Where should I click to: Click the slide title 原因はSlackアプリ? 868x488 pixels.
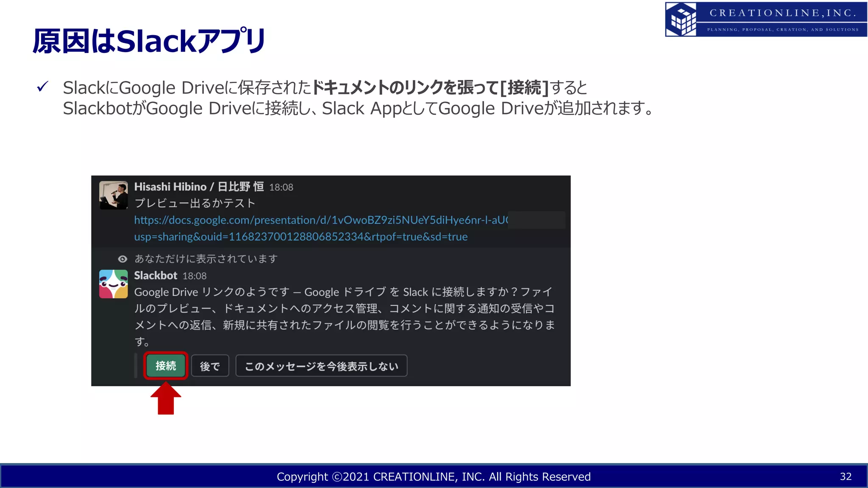[x=149, y=41]
